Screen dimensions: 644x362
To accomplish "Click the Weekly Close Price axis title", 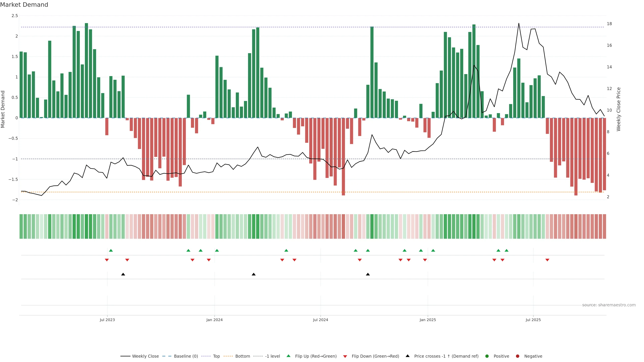I will [x=619, y=109].
